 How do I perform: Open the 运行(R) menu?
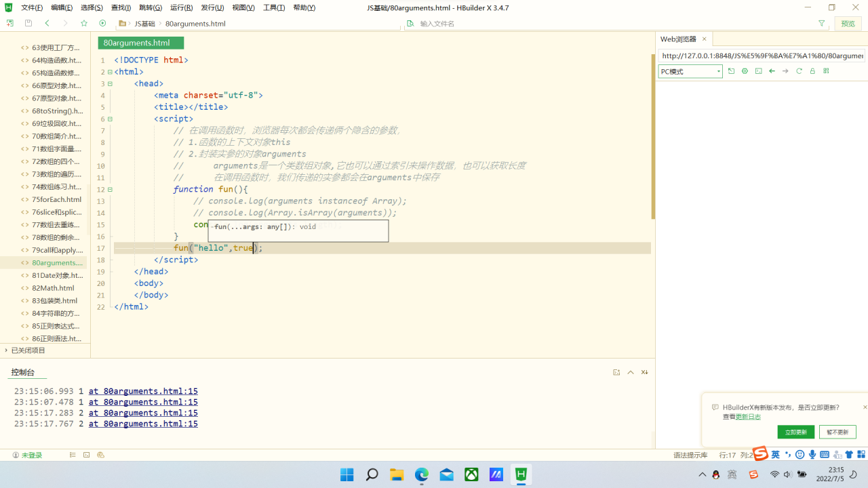[181, 7]
